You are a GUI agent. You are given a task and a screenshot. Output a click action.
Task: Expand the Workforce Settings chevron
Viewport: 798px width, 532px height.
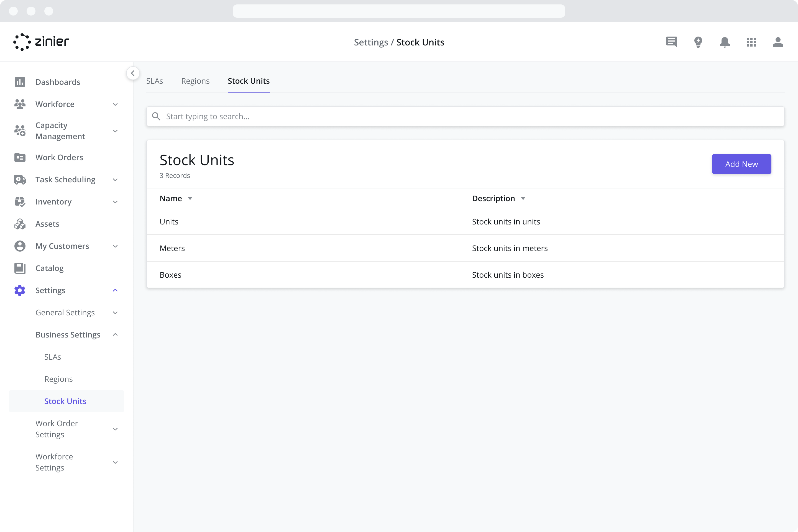tap(115, 462)
